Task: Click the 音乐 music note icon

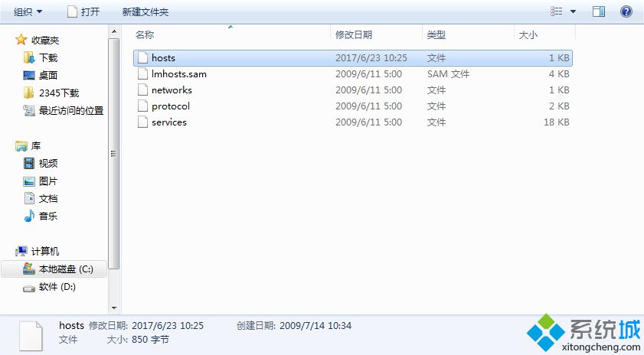Action: [x=29, y=216]
